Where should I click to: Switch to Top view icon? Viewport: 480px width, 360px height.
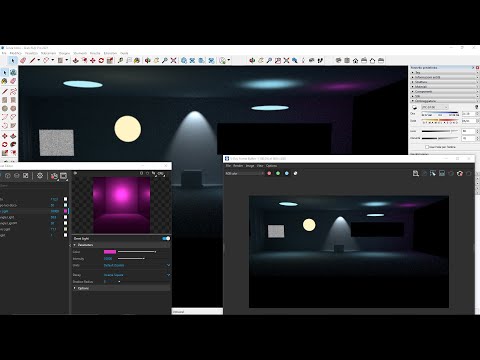click(x=347, y=60)
